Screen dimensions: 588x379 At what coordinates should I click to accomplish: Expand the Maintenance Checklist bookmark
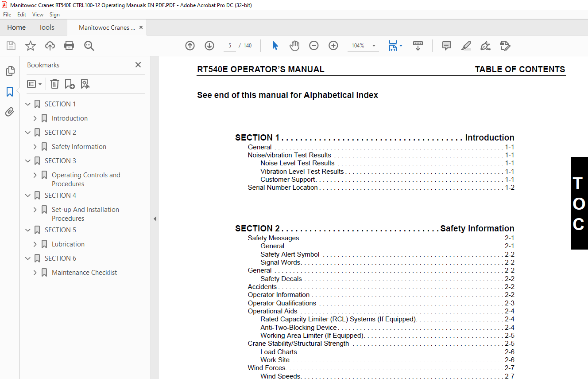point(35,273)
